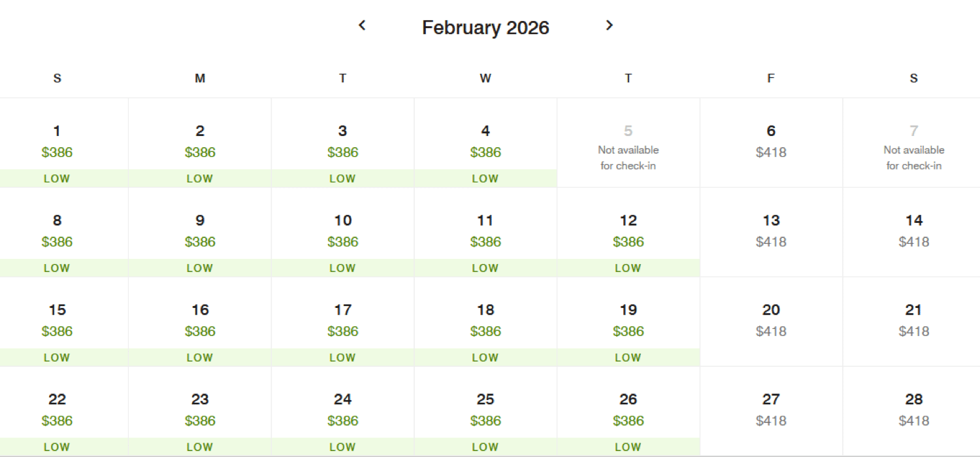Select February 4 at $386
980x457 pixels.
[485, 143]
